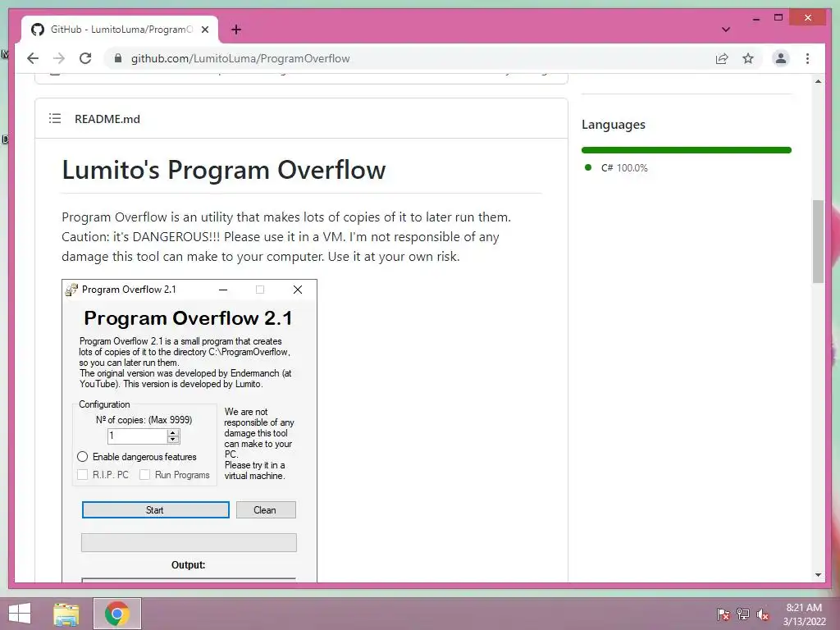The image size is (840, 630).
Task: Open File Explorer from the taskbar
Action: [66, 614]
